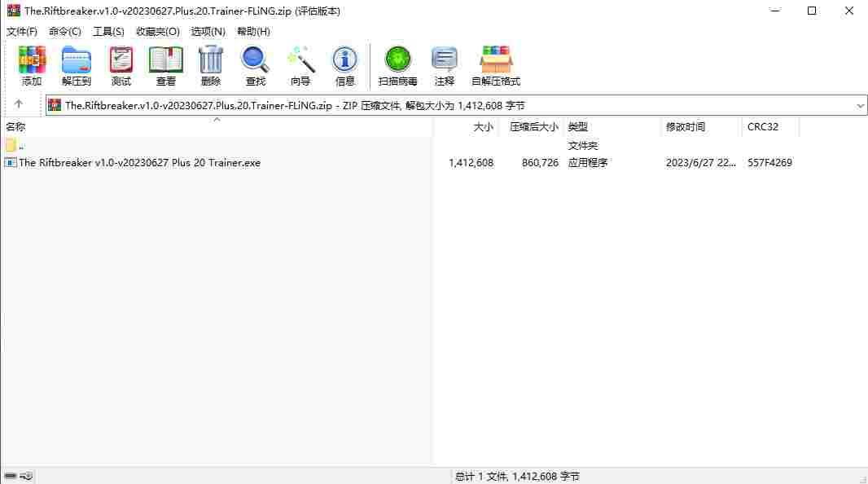
Task: Click the drive icon in status bar
Action: point(10,476)
